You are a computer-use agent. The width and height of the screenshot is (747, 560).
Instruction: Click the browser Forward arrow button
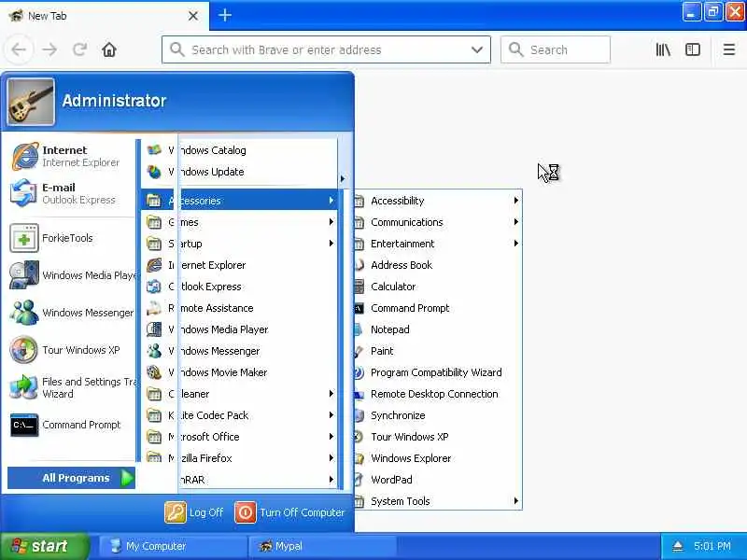click(49, 49)
